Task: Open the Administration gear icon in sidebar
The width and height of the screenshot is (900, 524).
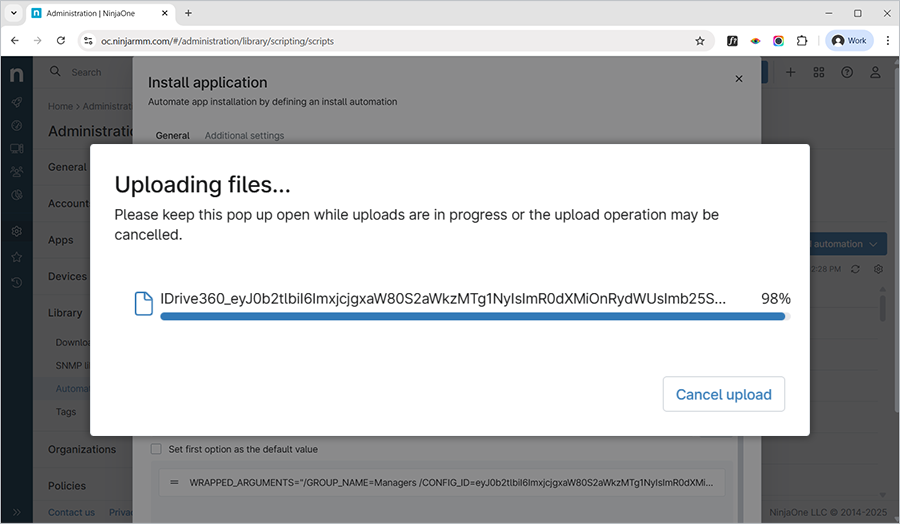Action: [17, 231]
